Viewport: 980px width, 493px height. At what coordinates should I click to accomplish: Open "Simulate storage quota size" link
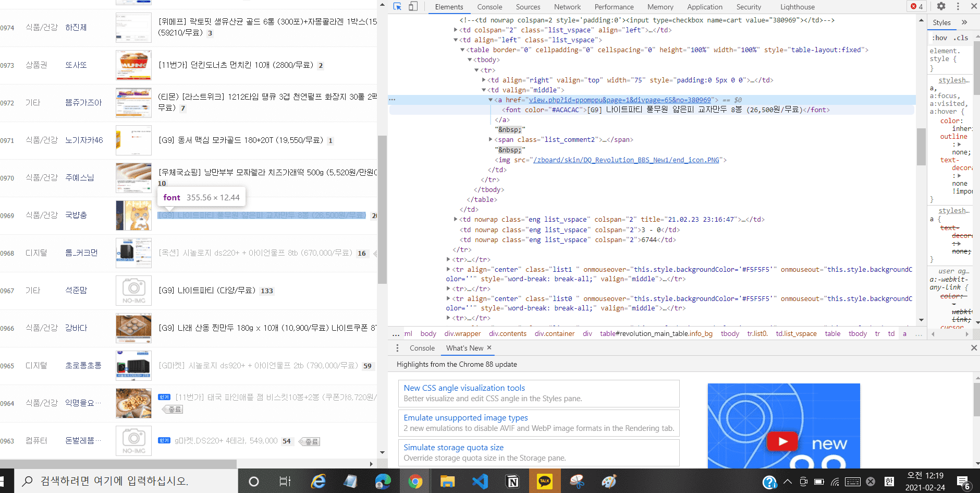tap(454, 448)
